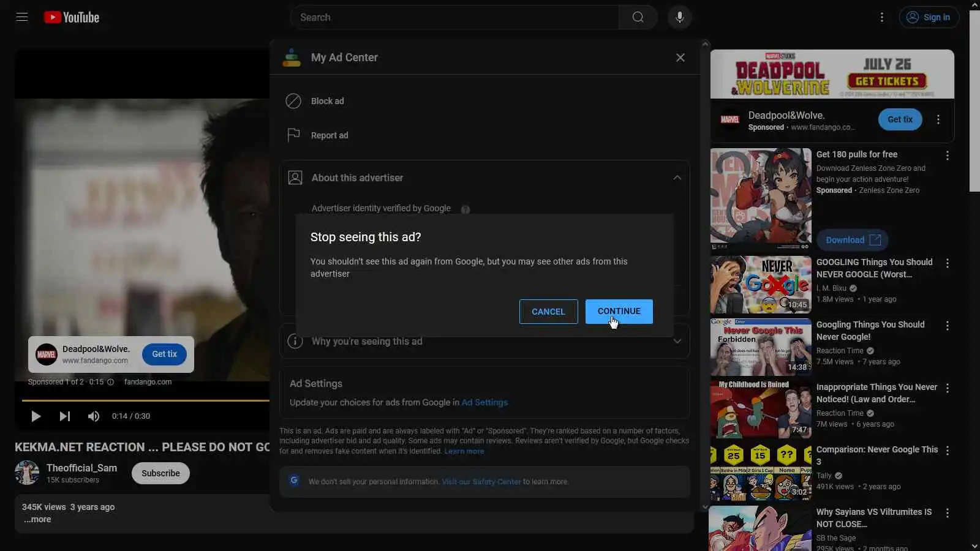Open the Zenless Zone Zero ad thumbnail

click(761, 199)
